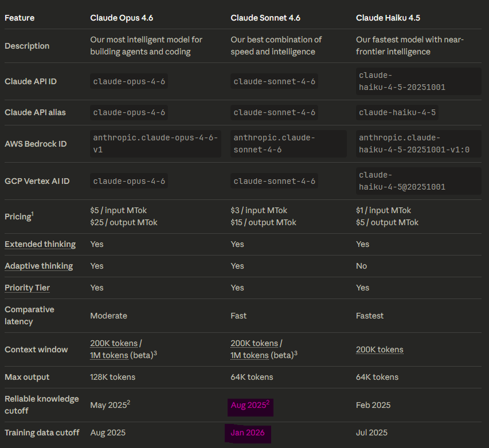Select the Opus Claude API ID code claude-opus-4-6

(129, 81)
